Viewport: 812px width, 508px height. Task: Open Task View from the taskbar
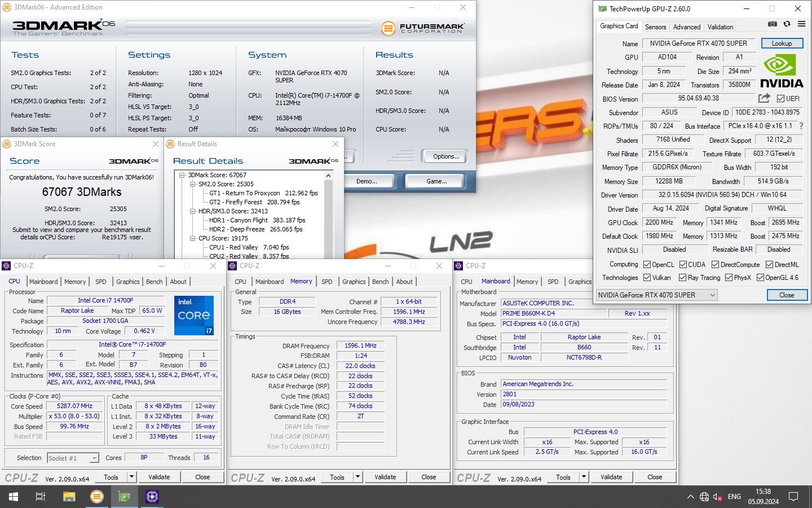pos(41,497)
